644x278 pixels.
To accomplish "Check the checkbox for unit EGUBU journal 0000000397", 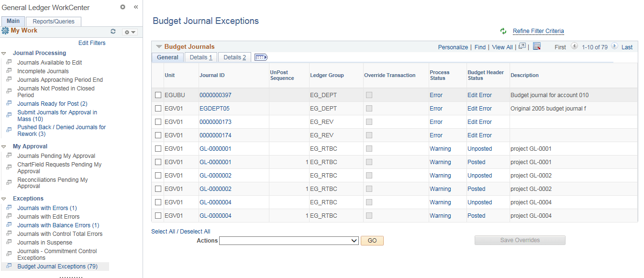I will point(158,95).
